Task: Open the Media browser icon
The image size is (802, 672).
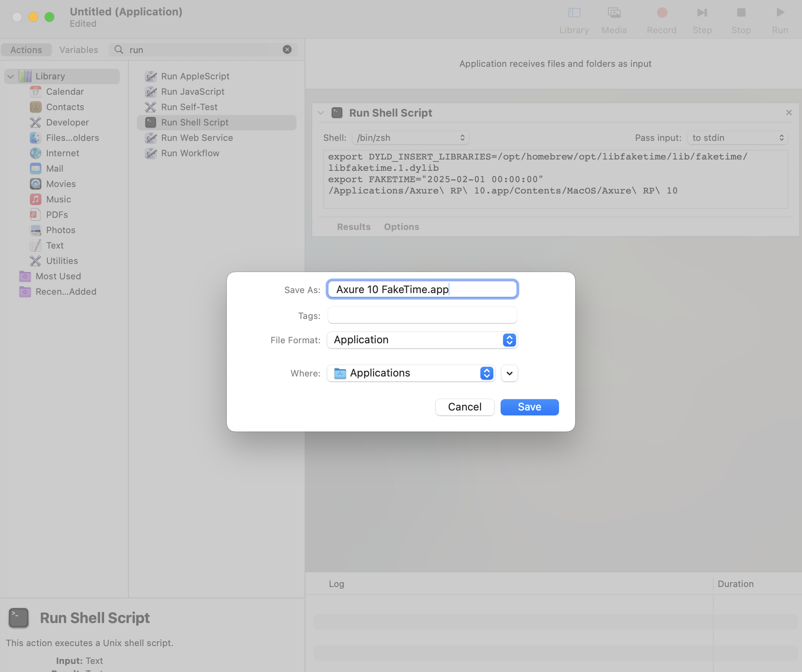Action: 614,13
